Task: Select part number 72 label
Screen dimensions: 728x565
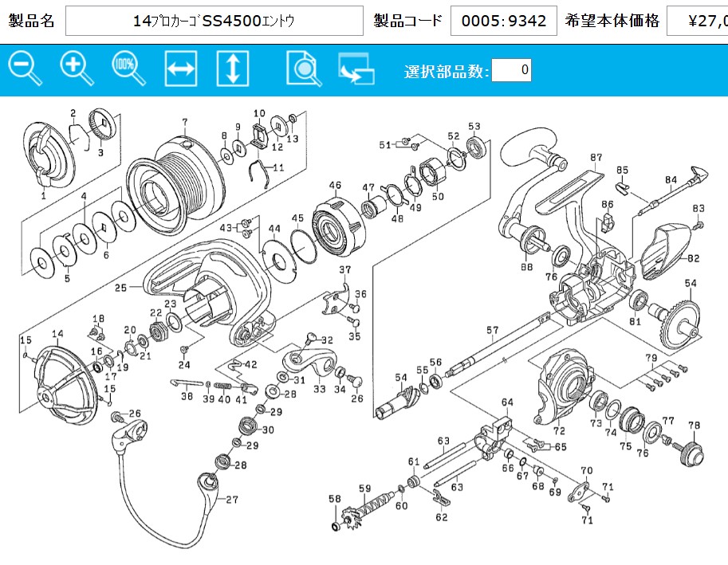Action: click(x=559, y=430)
